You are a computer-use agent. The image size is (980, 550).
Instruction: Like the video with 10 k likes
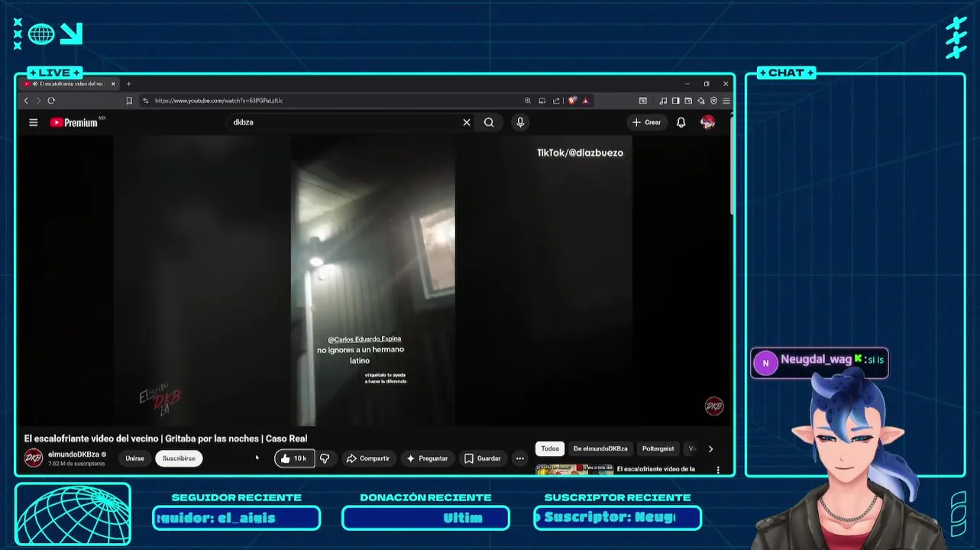(293, 458)
